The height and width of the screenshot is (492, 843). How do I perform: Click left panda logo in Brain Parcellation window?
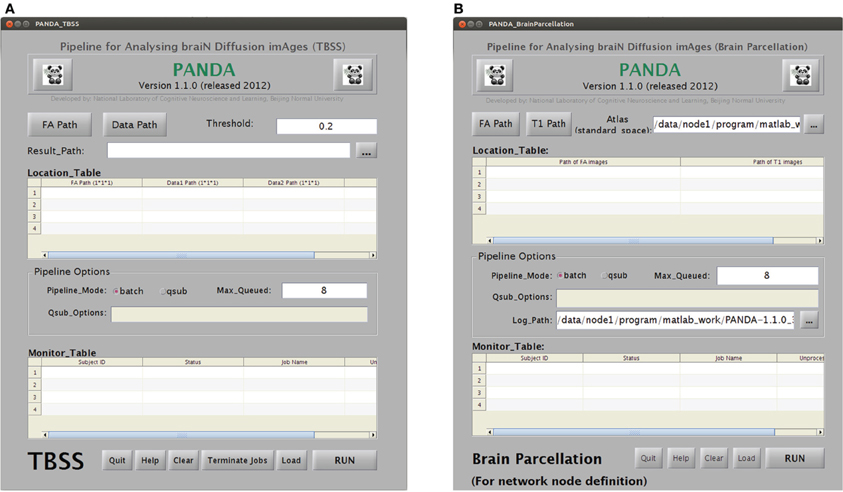coord(495,75)
